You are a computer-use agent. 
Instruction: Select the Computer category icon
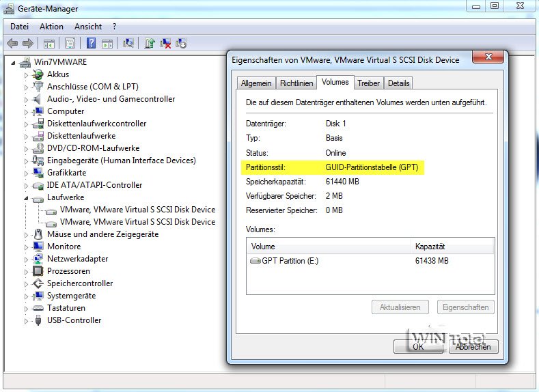coord(38,111)
